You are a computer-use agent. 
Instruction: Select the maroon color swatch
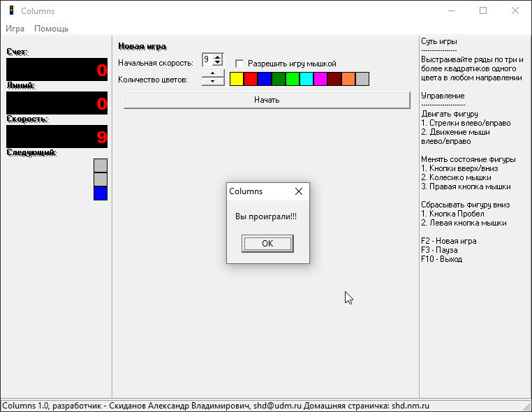tap(334, 79)
